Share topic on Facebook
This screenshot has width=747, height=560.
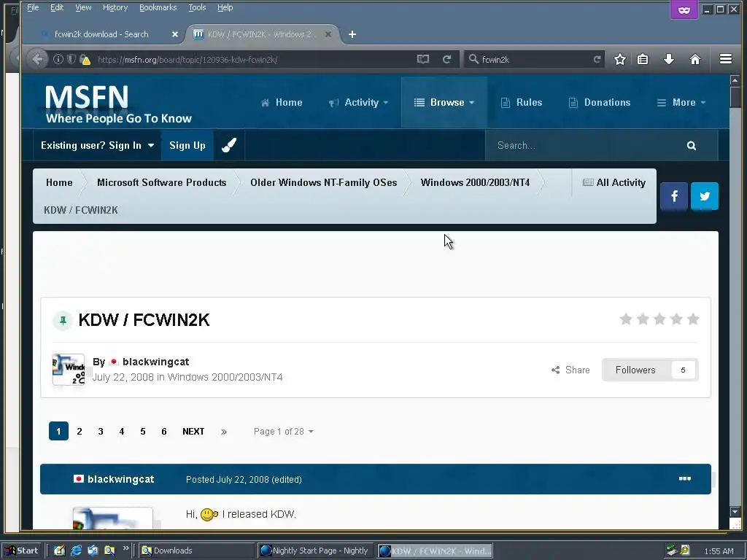point(673,195)
